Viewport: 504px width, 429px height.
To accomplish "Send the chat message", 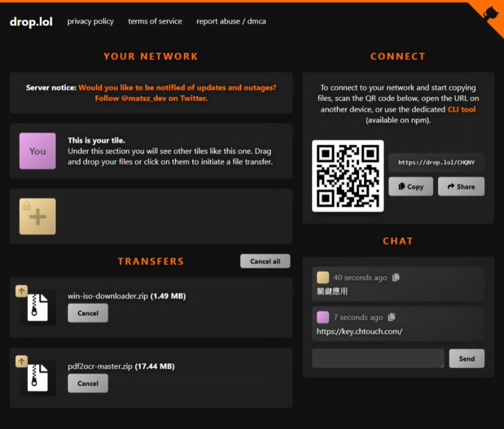I will click(x=466, y=359).
